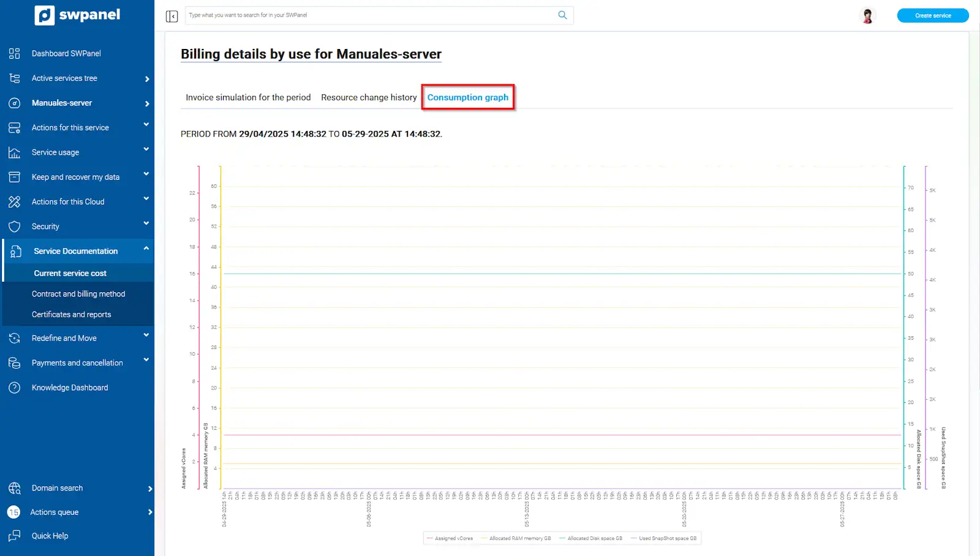The height and width of the screenshot is (556, 980).
Task: Open the Dashboard SWPanel link
Action: coord(66,53)
